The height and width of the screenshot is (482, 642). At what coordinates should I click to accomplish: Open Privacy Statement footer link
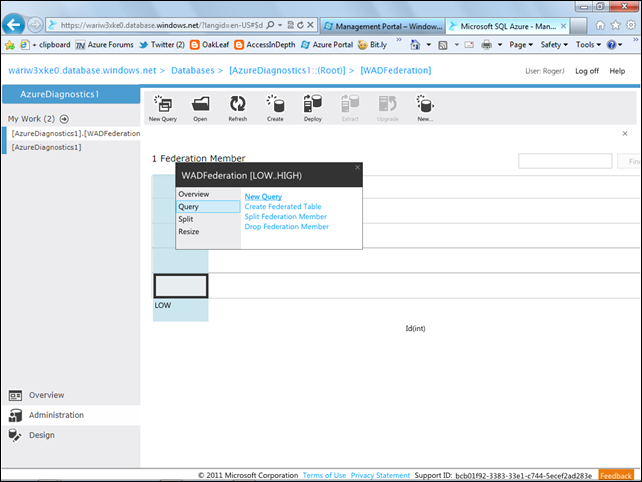point(380,475)
